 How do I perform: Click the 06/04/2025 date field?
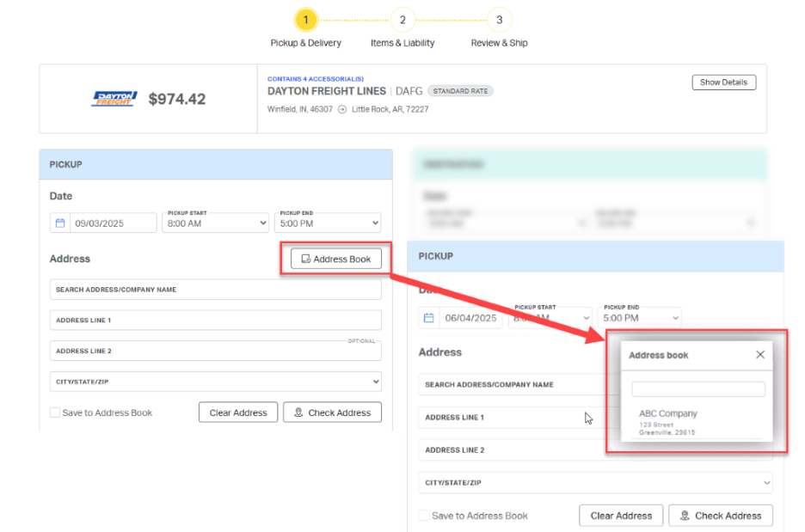(x=470, y=318)
